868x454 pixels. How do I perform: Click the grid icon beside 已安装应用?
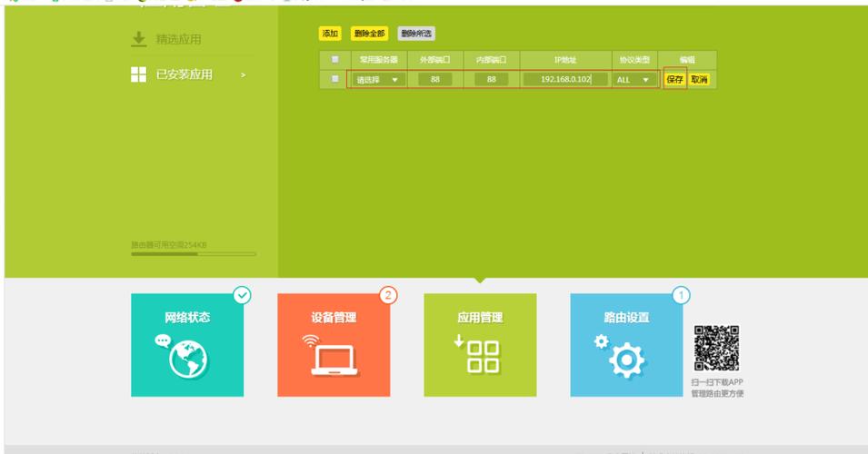pyautogui.click(x=138, y=74)
